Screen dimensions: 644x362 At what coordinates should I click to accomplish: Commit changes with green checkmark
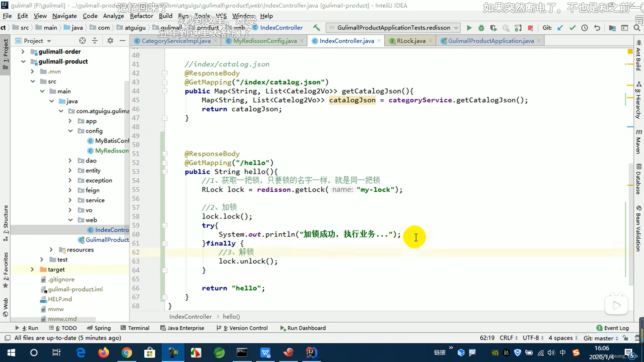(572, 28)
